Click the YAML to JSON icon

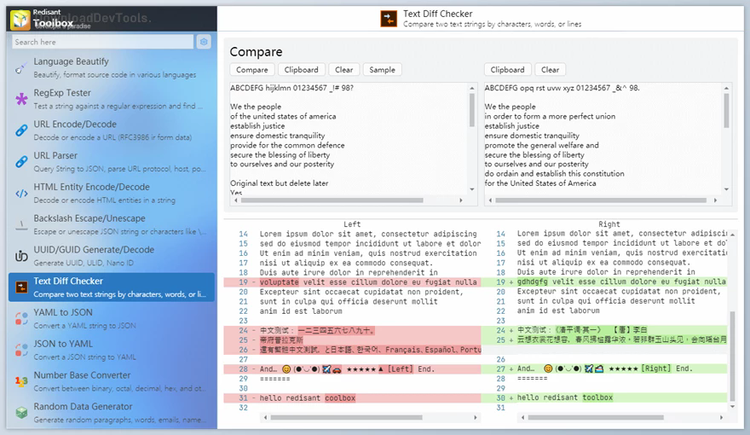pyautogui.click(x=21, y=319)
